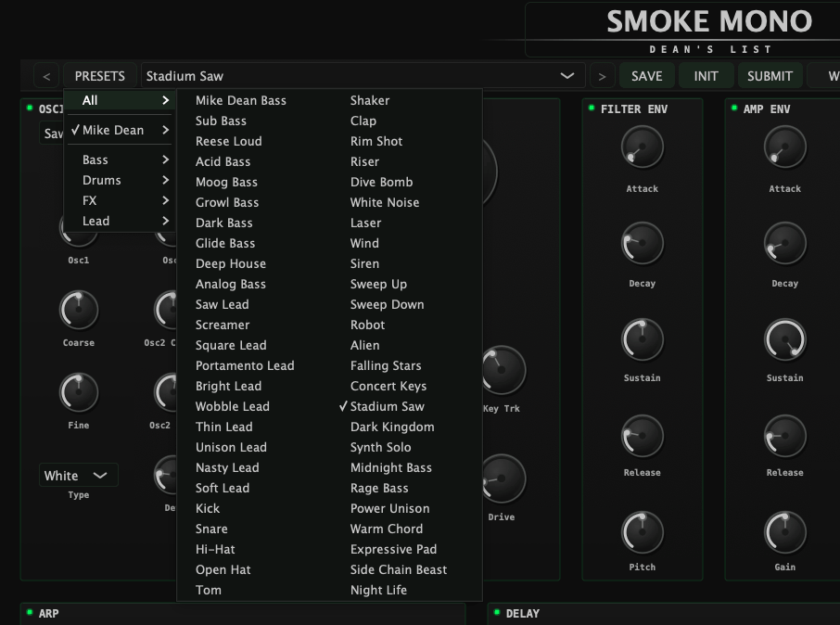Click the Gain knob in AMP ENV
The image size is (840, 625).
click(784, 531)
